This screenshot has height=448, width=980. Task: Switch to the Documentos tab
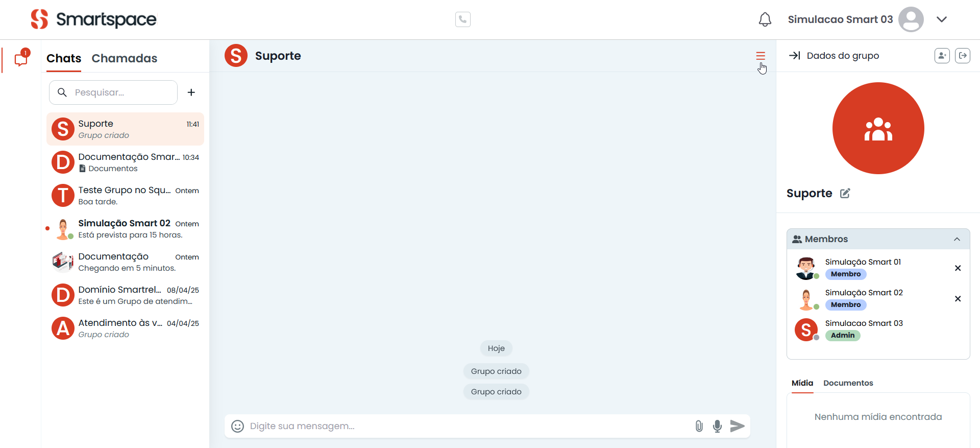pyautogui.click(x=848, y=383)
